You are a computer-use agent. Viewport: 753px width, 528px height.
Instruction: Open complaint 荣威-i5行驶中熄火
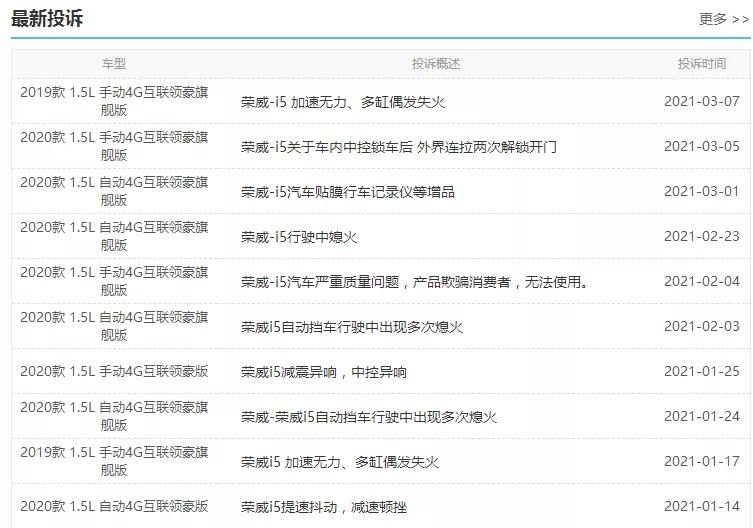[x=299, y=237]
